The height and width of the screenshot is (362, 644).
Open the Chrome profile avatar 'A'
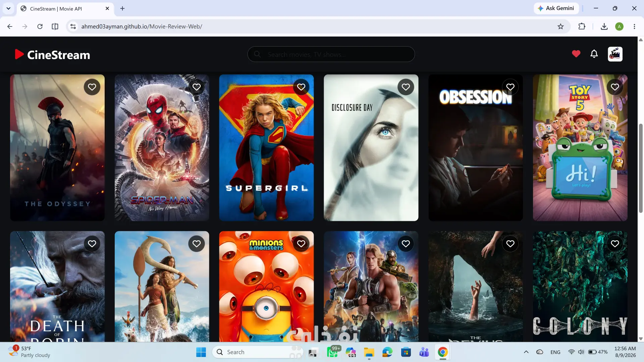[619, 26]
